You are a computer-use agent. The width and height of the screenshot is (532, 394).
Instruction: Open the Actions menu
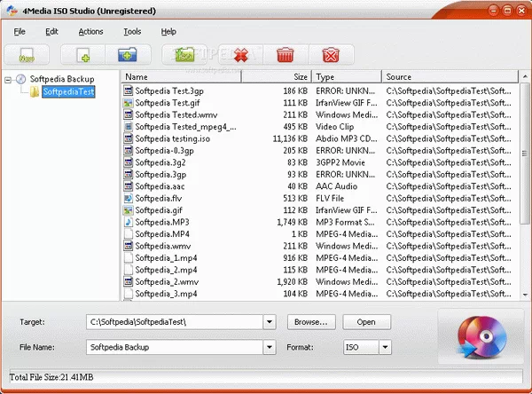[x=90, y=31]
